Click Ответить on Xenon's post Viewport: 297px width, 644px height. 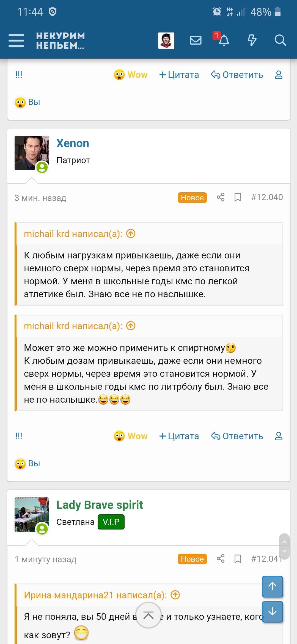pyautogui.click(x=237, y=436)
